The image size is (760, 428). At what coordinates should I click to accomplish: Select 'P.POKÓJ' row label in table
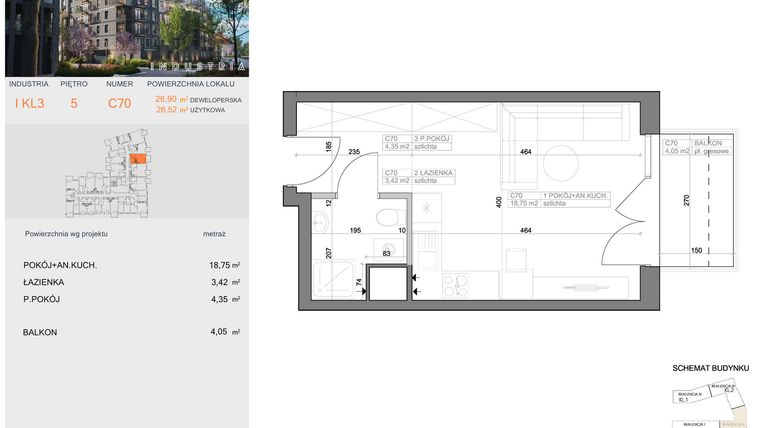(42, 299)
